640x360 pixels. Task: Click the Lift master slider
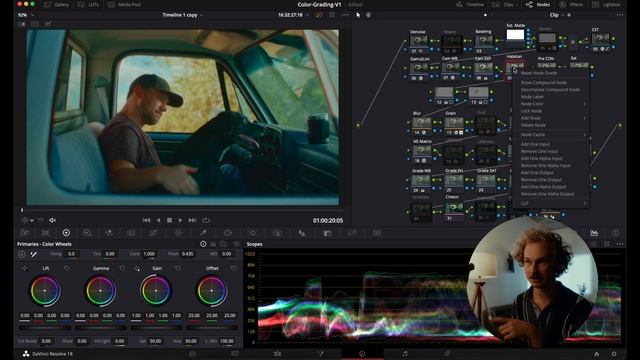[44, 327]
